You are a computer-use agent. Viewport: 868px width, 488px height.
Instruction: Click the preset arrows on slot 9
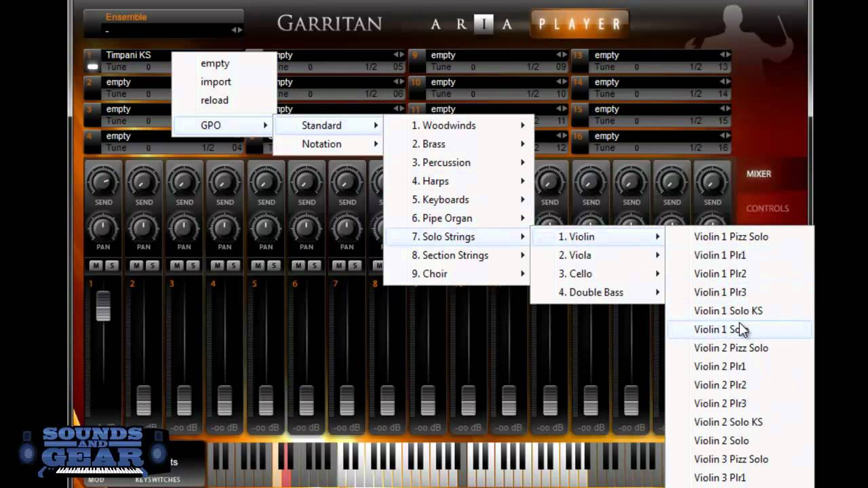(x=561, y=55)
